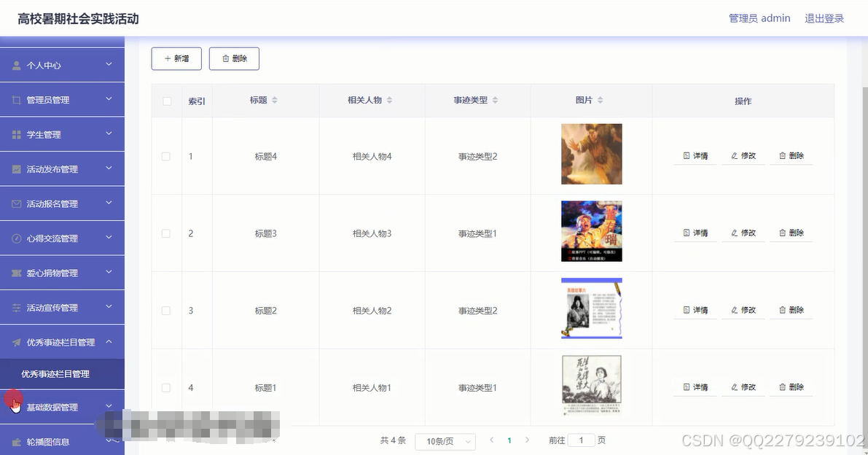Click the 心得交流管理 clock icon
This screenshot has width=868, height=455.
coord(16,238)
